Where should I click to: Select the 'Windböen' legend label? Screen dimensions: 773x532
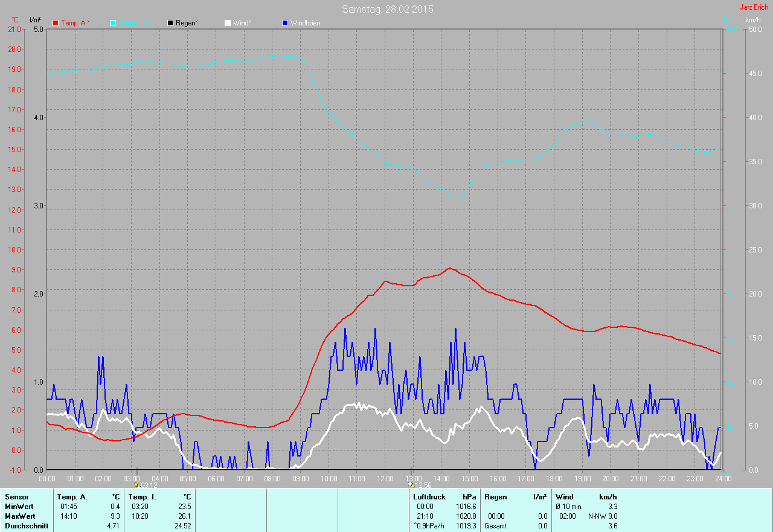point(306,23)
